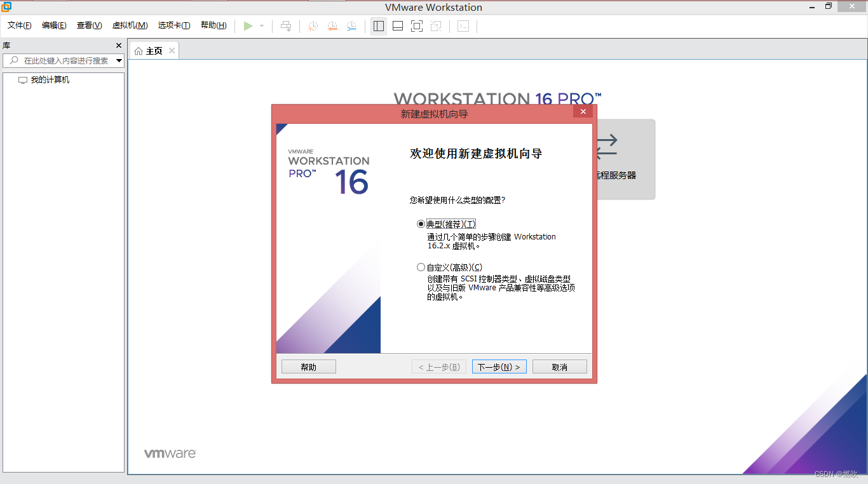Open the 查看(V) menu
Viewport: 868px width, 484px height.
tap(89, 25)
